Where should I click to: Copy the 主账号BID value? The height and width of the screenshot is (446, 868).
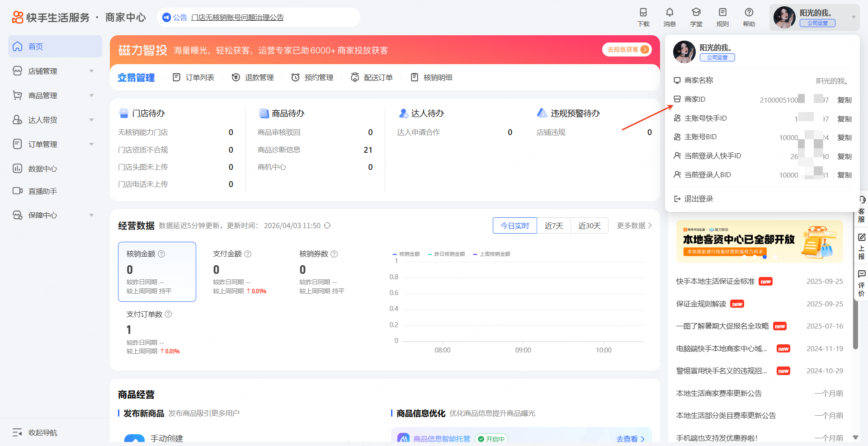pos(844,137)
